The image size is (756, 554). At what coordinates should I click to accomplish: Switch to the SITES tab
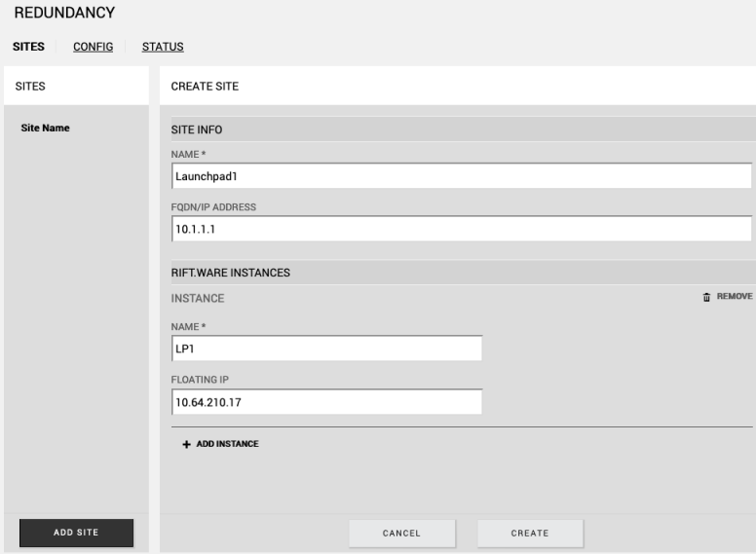(x=28, y=46)
